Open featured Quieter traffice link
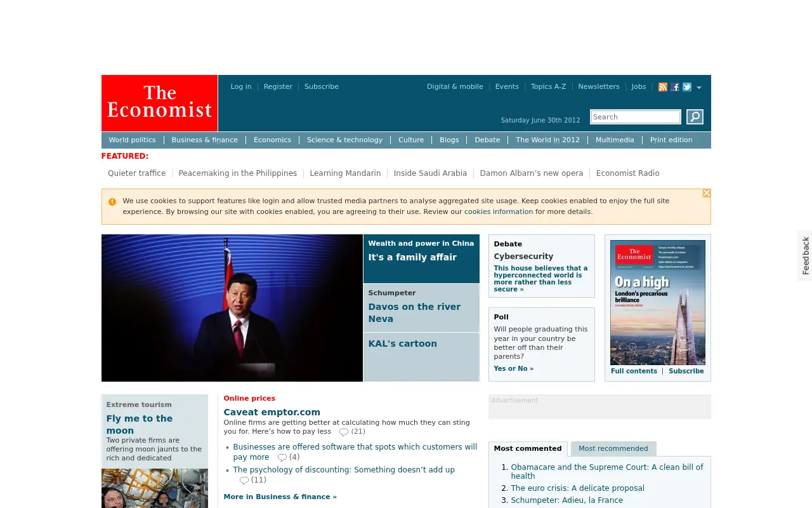 (136, 173)
